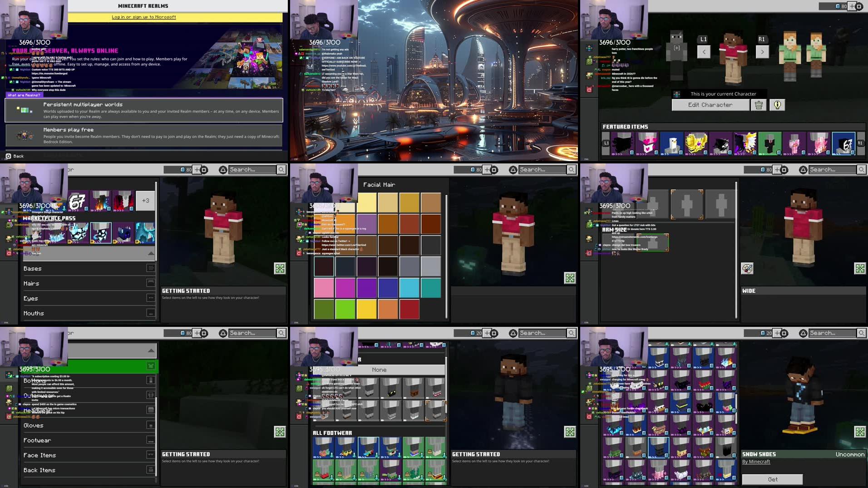Click the plus icon next to Minecoin balance
Screen dimensions: 868x488
(x=853, y=6)
